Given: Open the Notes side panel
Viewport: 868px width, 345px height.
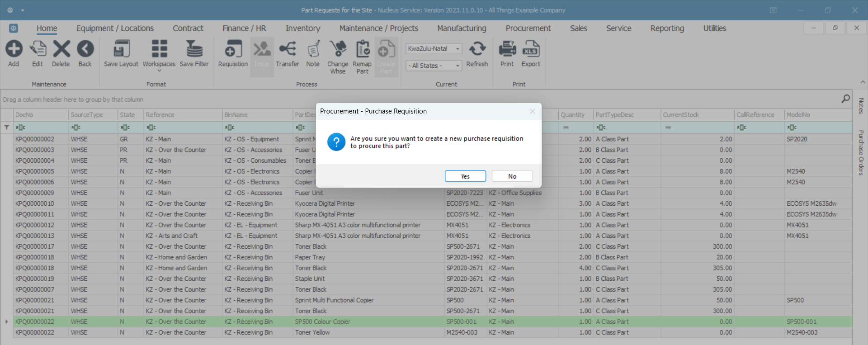Looking at the screenshot, I should pyautogui.click(x=861, y=106).
